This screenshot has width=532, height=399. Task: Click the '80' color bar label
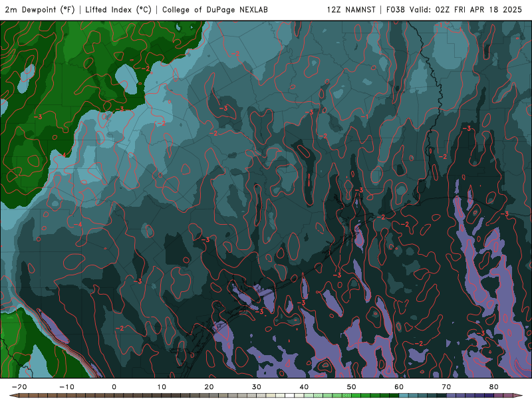pos(494,387)
